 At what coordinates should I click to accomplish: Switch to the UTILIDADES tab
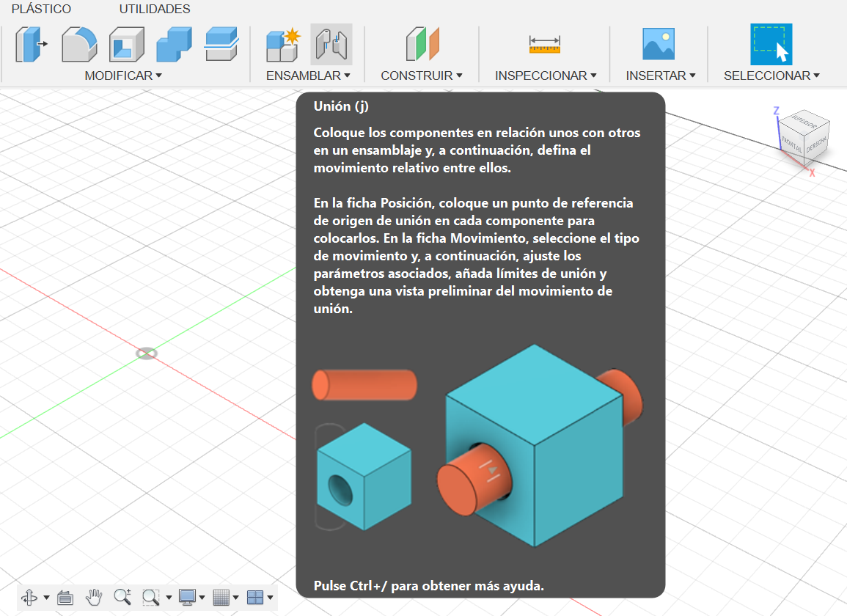pyautogui.click(x=155, y=10)
